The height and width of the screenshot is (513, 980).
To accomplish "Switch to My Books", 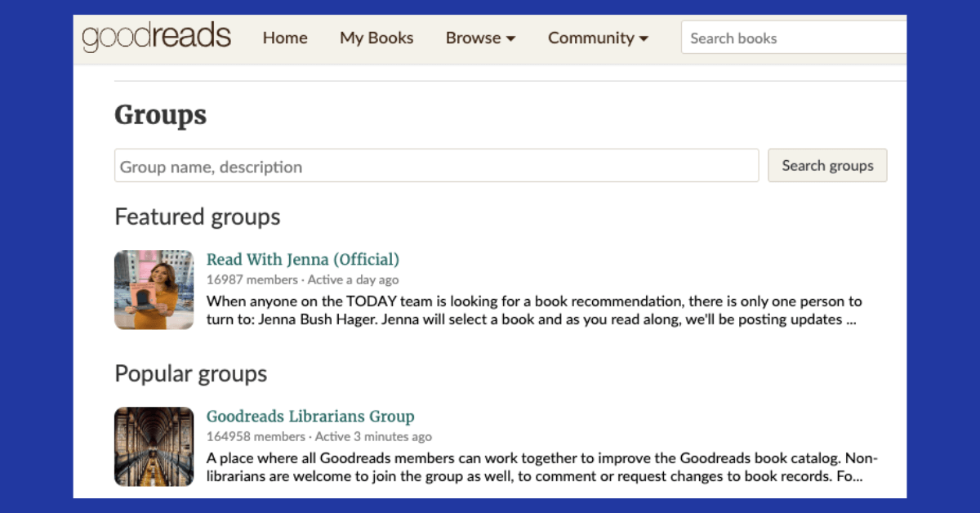I will pos(376,38).
